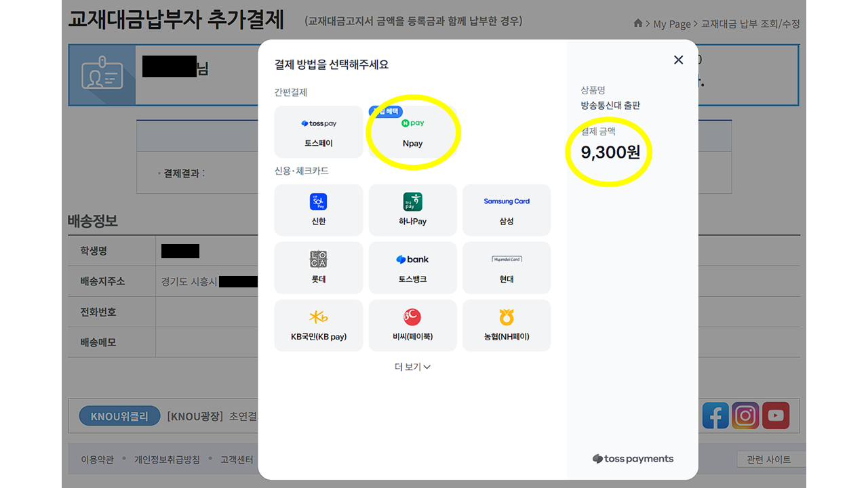The height and width of the screenshot is (488, 868).
Task: Choose Npay as payment method
Action: pos(412,131)
